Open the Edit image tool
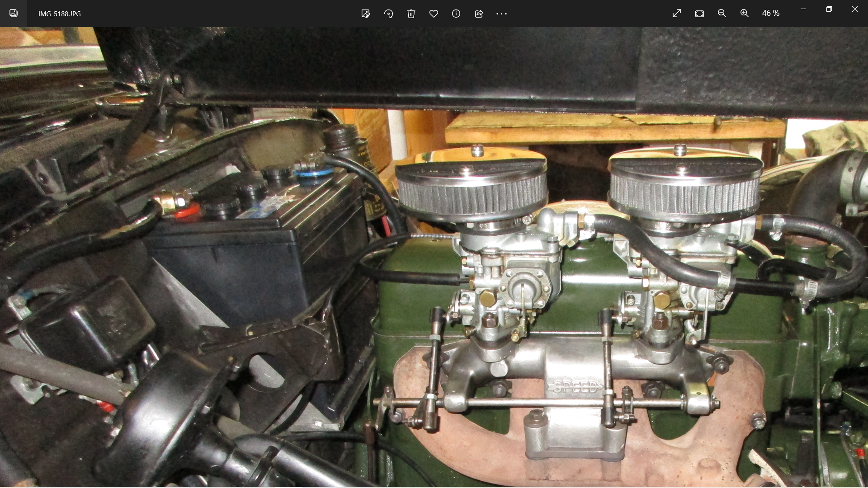 366,14
